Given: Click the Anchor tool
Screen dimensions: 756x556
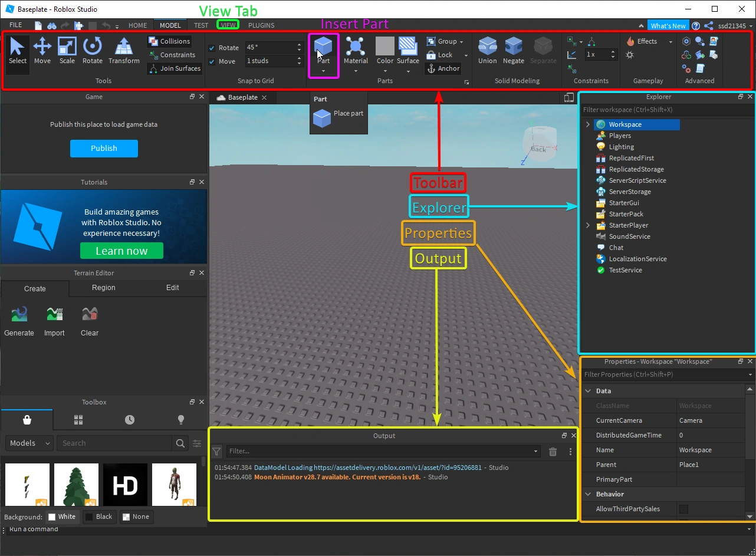Looking at the screenshot, I should coord(443,68).
